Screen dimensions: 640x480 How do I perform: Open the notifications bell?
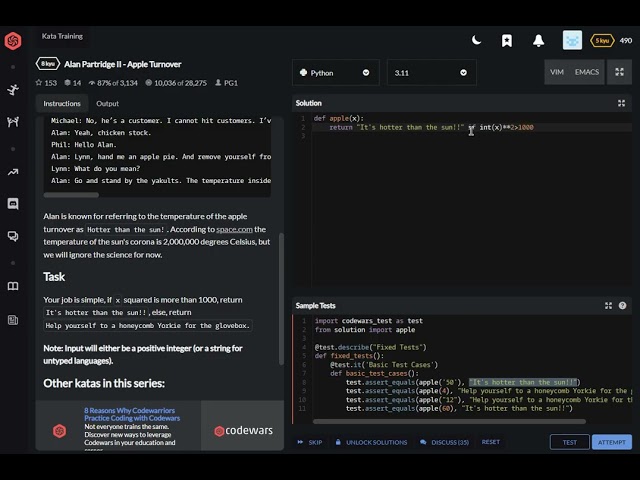(x=538, y=40)
